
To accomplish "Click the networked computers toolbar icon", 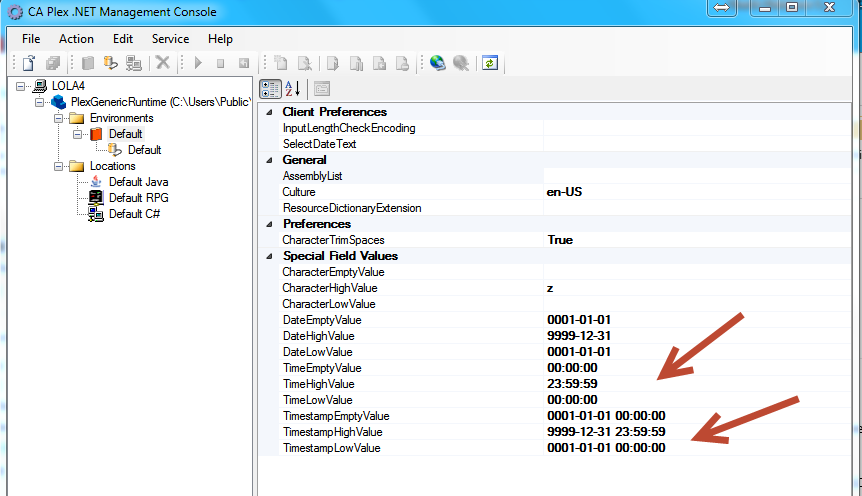I will (x=134, y=63).
